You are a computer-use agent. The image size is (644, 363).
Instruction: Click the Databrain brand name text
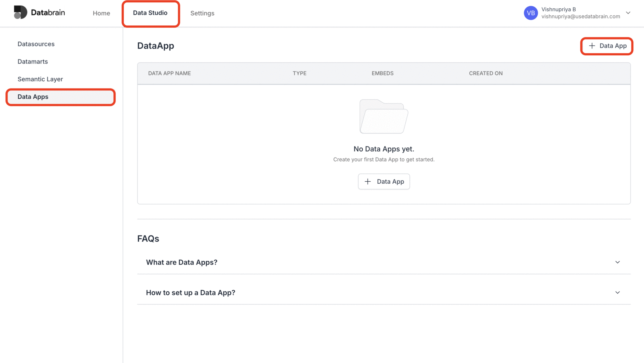(48, 12)
